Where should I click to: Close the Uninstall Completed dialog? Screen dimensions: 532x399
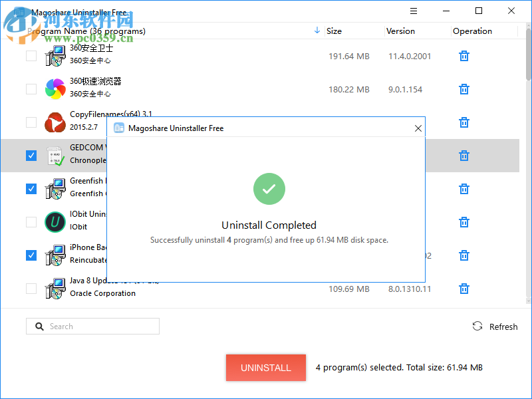pos(418,128)
